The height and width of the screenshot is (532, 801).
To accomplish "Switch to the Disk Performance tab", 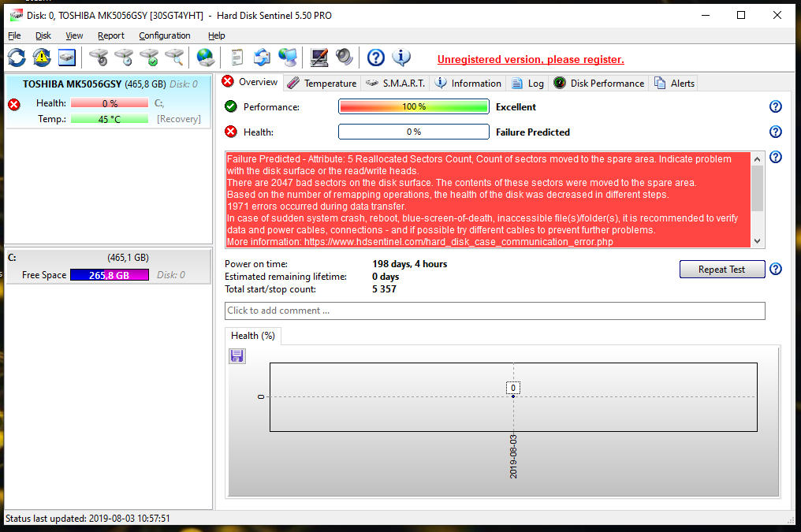I will coord(598,84).
